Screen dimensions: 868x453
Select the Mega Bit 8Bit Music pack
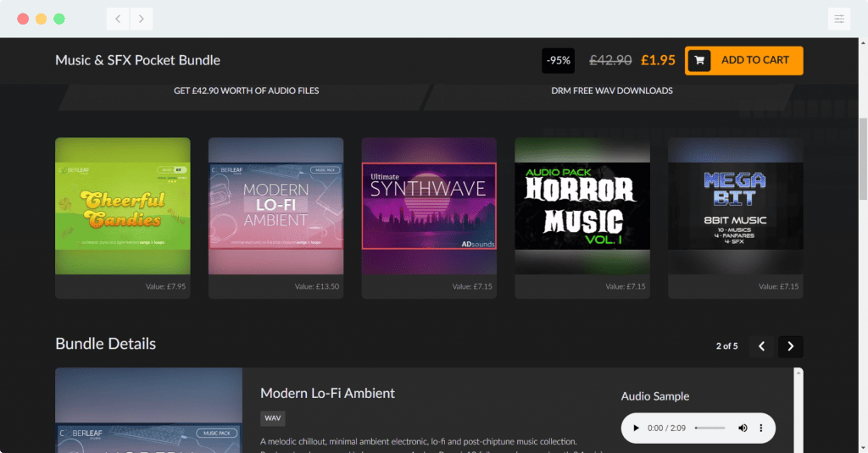coord(735,207)
